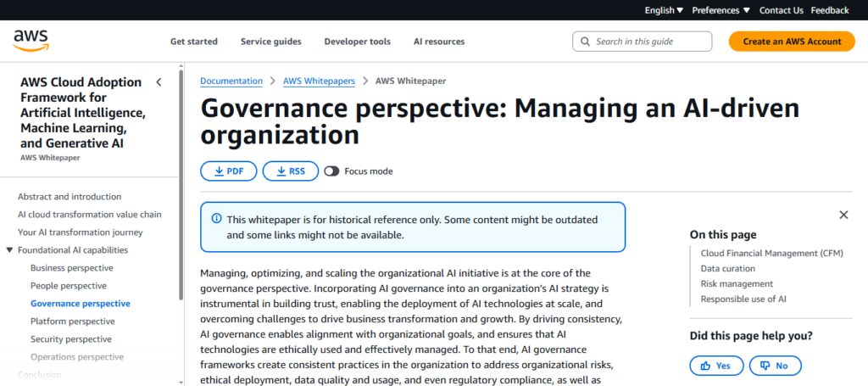Image resolution: width=868 pixels, height=386 pixels.
Task: Open the Documentation breadcrumb link
Action: pyautogui.click(x=231, y=81)
